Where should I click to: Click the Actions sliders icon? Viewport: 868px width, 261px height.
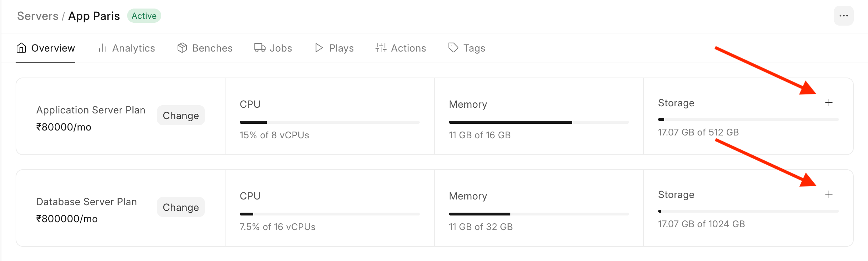tap(381, 48)
